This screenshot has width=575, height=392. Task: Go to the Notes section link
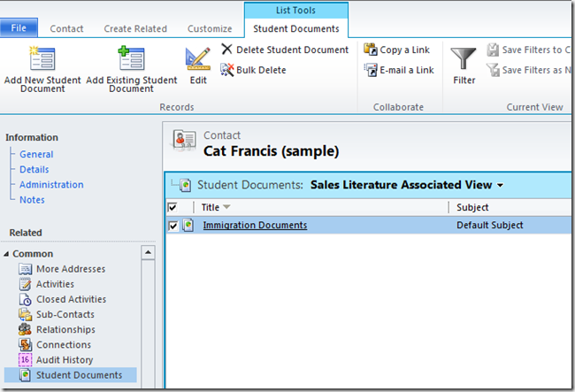(32, 200)
